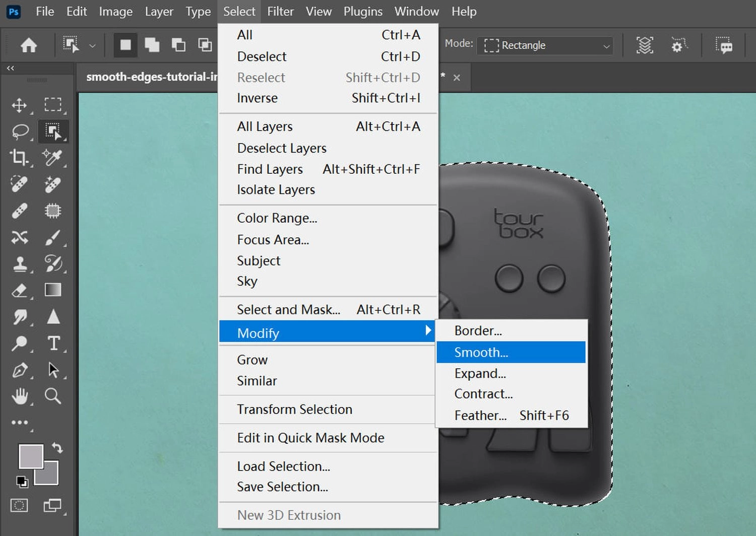Click the selection feedback icon in options bar
Screen dimensions: 756x536
point(724,45)
